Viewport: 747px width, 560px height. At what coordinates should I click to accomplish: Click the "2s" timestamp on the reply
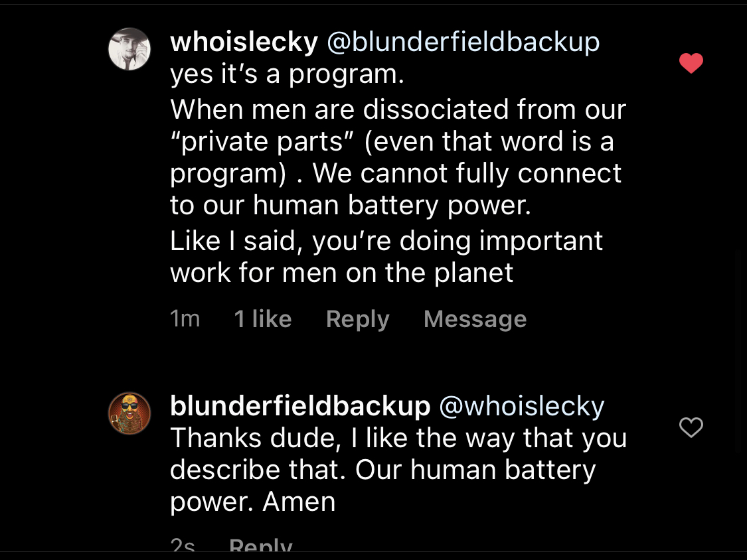(183, 547)
